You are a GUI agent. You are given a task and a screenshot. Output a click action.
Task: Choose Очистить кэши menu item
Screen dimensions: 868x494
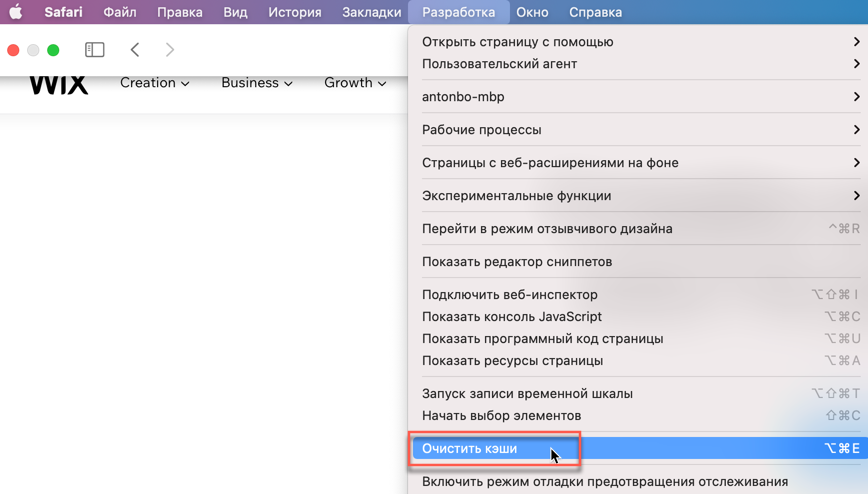click(640, 449)
